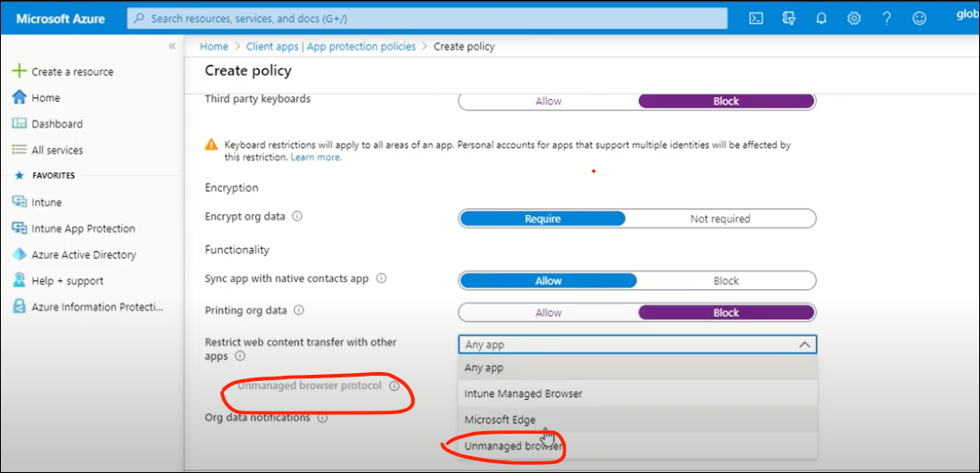Open the feedback smiley icon
Image resolution: width=980 pixels, height=473 pixels.
pyautogui.click(x=918, y=19)
